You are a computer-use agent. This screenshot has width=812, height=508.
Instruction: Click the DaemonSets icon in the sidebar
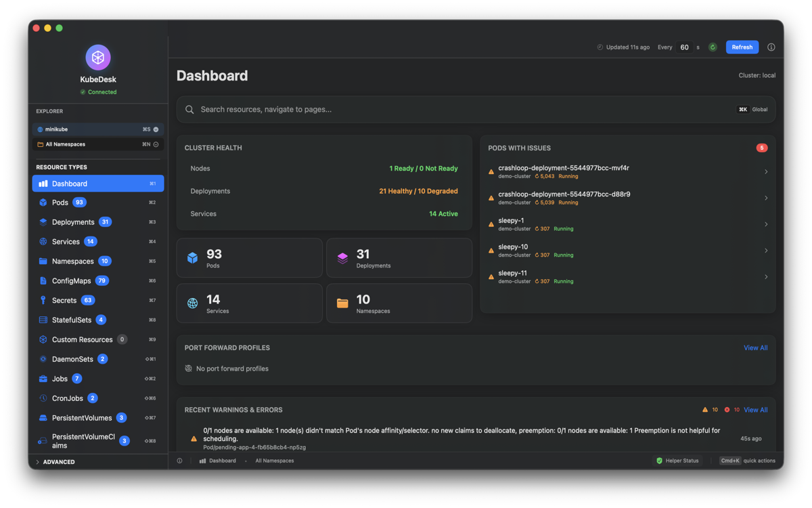[x=44, y=359]
